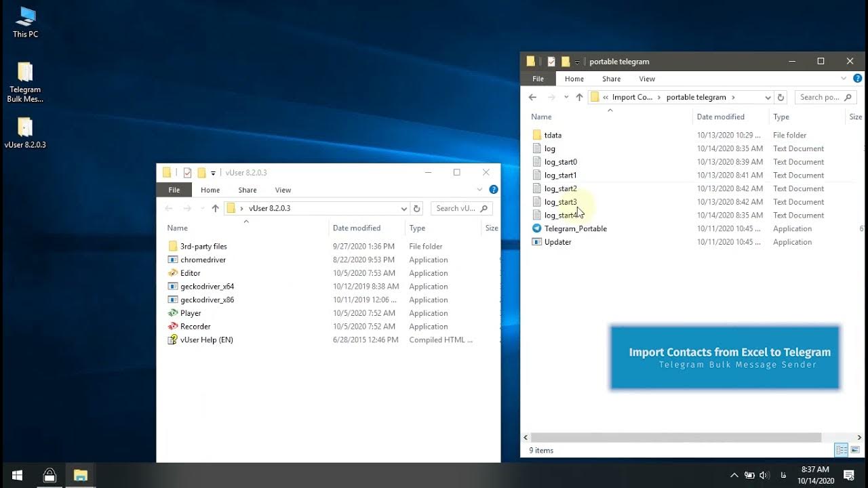Viewport: 868px width, 488px height.
Task: Select the Telegram Bulk Messenger desktop folder
Action: [x=25, y=82]
